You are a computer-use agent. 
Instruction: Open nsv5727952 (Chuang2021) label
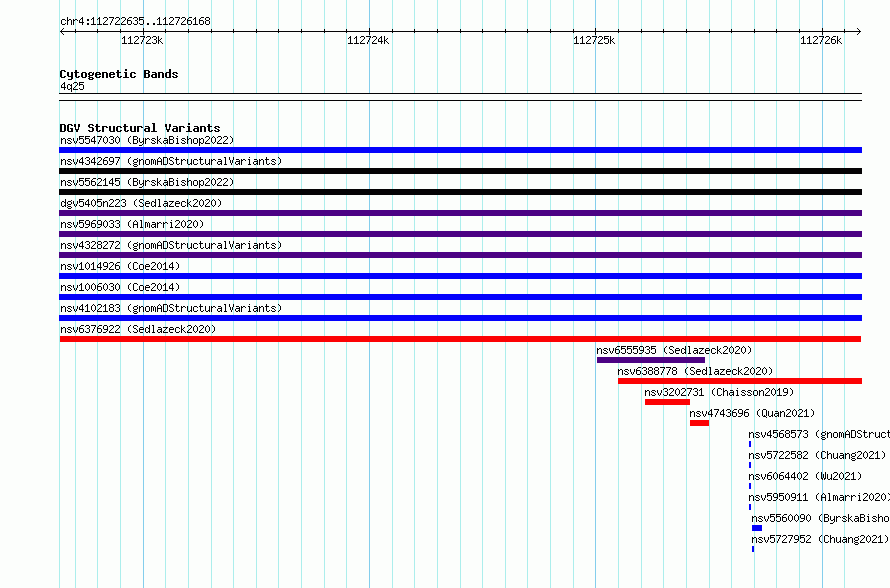pos(820,539)
